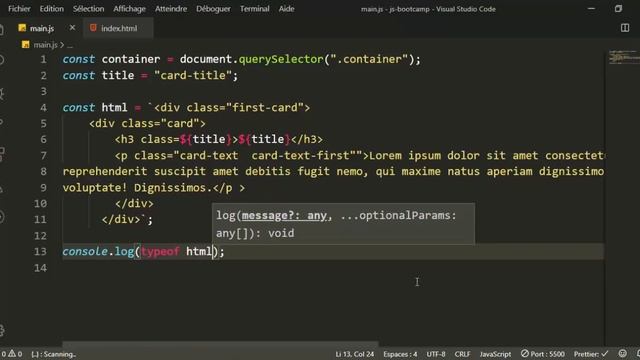
Task: Click the reprehenderit word on line 8
Action: [105, 171]
